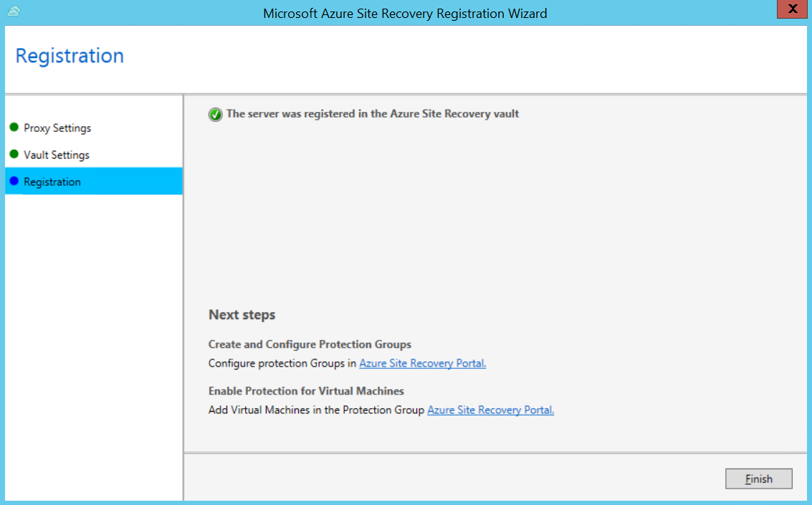The image size is (812, 505).
Task: Close the Registration Wizard window
Action: coord(792,10)
